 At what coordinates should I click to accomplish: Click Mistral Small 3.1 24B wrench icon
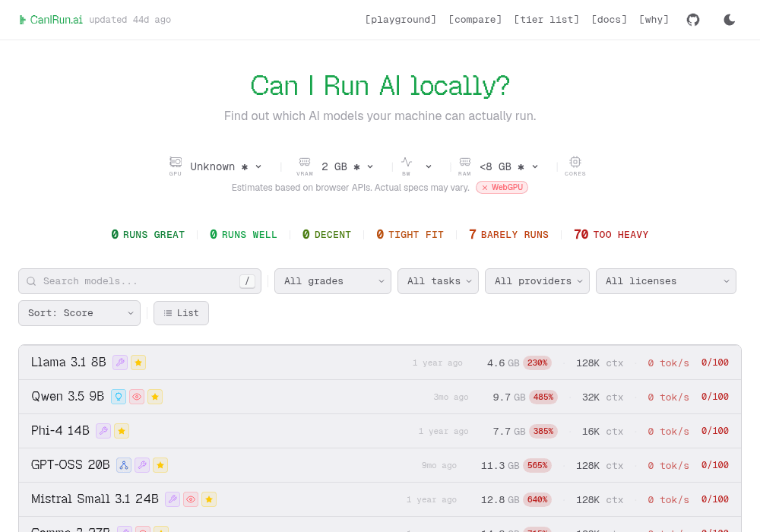click(173, 499)
